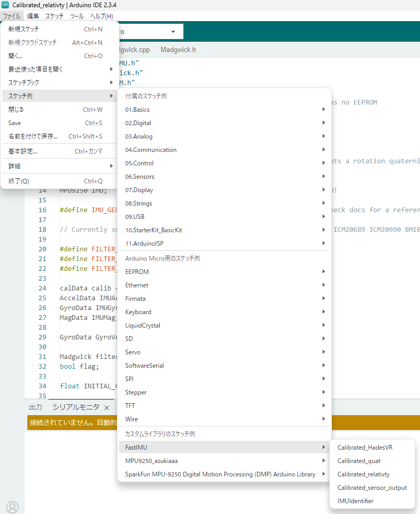Choose the Save menu entry
Viewport: 420px width, 514px height.
point(15,123)
